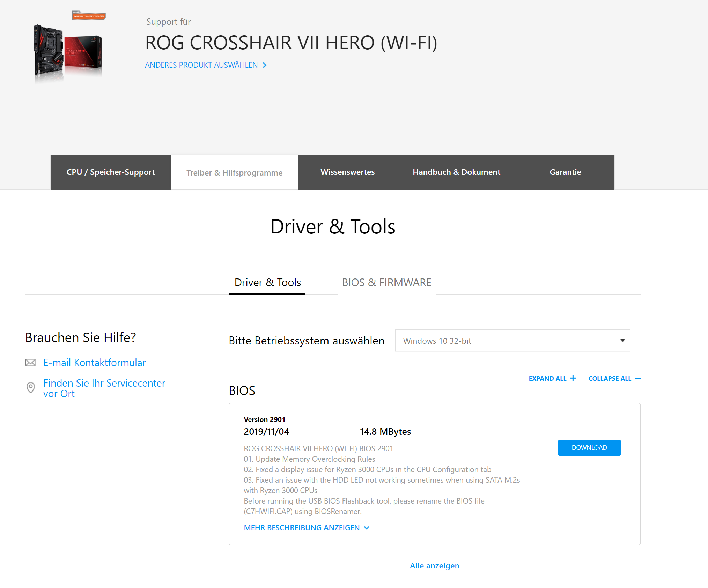Click the minus icon next to Collapse All
The width and height of the screenshot is (708, 588).
click(638, 378)
